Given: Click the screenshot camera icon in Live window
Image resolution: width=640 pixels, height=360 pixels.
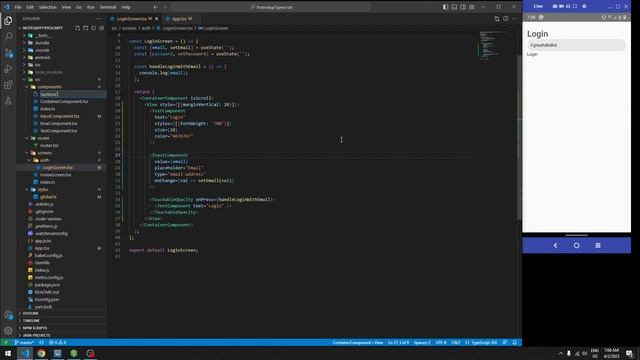Looking at the screenshot, I should pos(555,6).
